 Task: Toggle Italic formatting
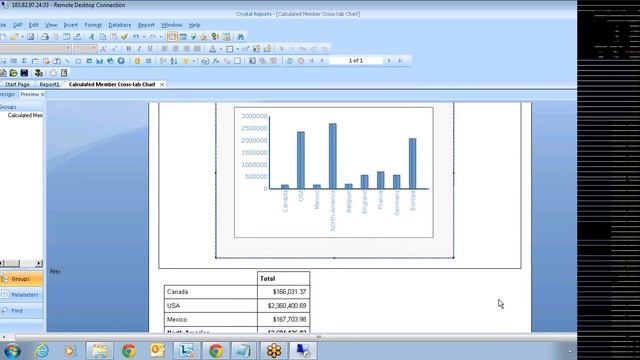(x=139, y=49)
